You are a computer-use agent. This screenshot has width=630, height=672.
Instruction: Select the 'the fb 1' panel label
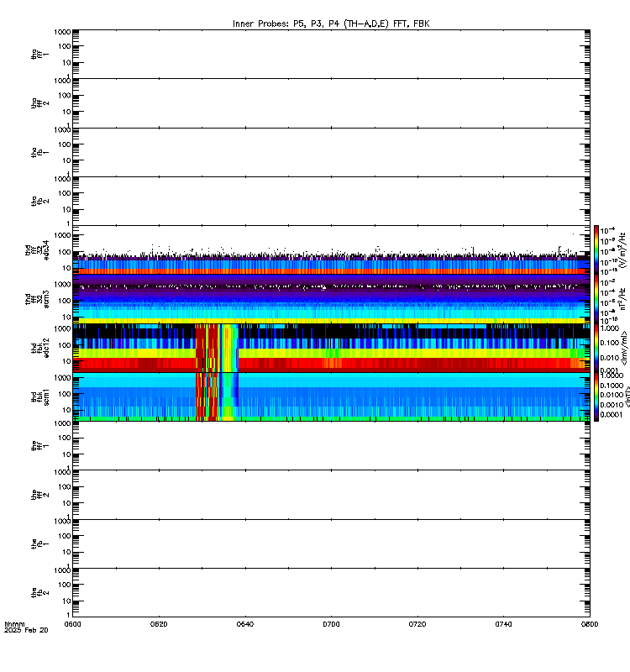pyautogui.click(x=39, y=543)
